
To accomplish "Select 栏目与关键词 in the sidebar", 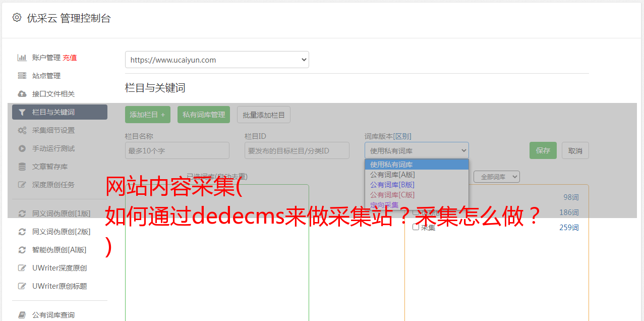I will 60,112.
